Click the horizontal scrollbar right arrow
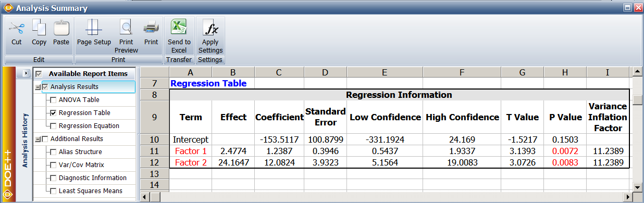 coord(628,197)
